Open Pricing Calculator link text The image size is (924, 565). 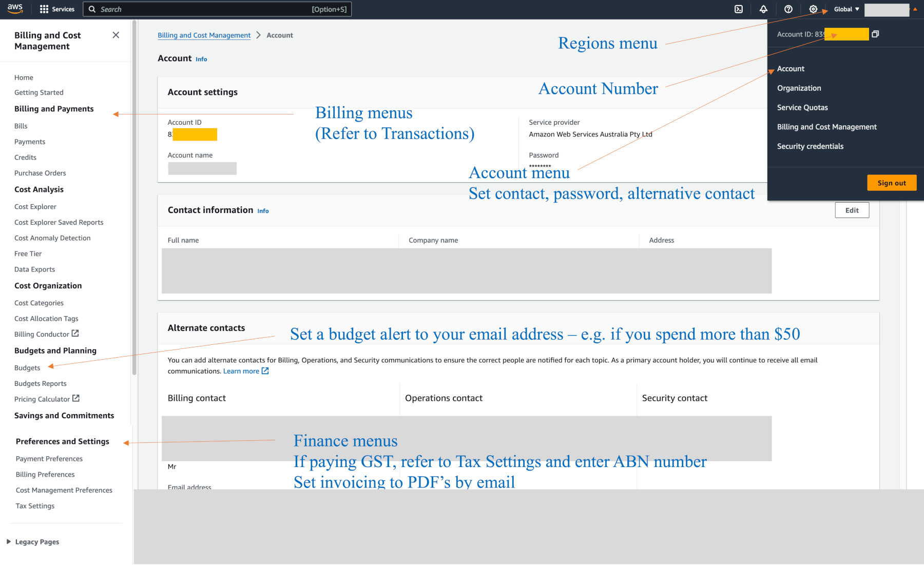(42, 399)
